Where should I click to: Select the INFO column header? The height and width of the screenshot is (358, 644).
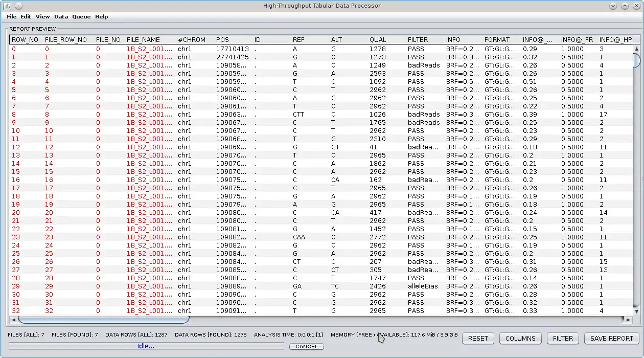[x=463, y=40]
